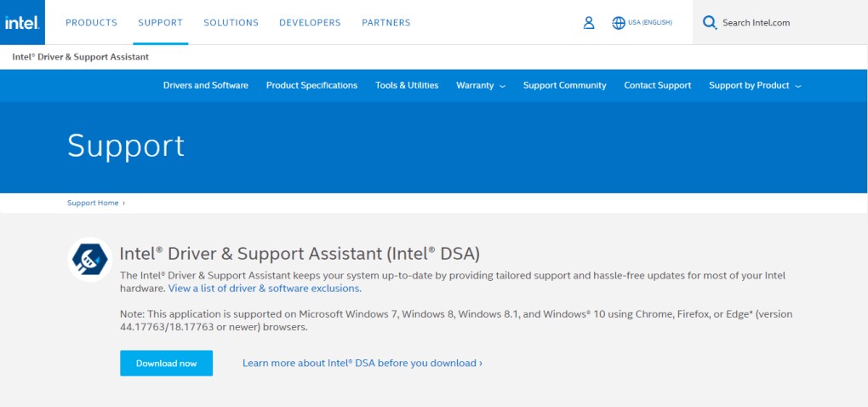
Task: Open the SUPPORT menu
Action: point(161,23)
